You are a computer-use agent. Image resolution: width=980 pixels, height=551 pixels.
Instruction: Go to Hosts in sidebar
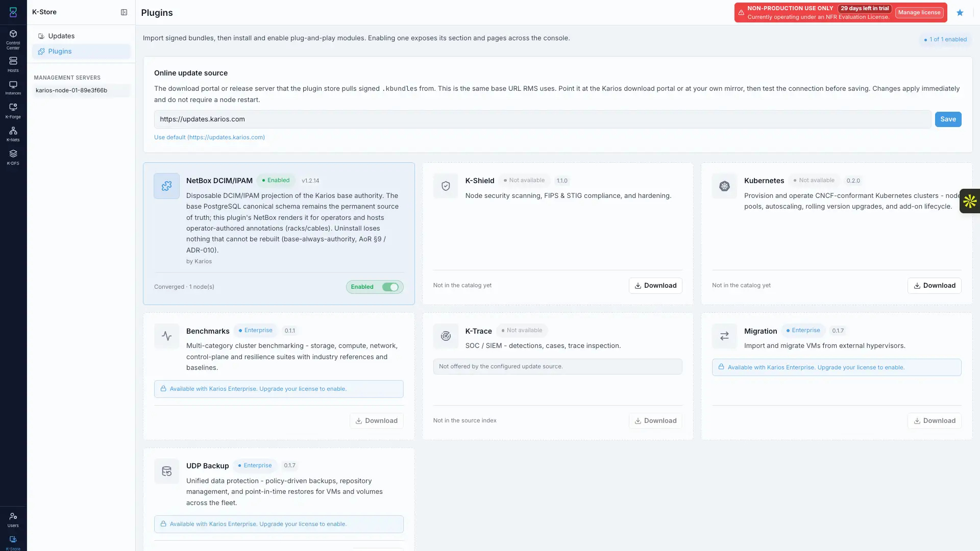pyautogui.click(x=13, y=64)
